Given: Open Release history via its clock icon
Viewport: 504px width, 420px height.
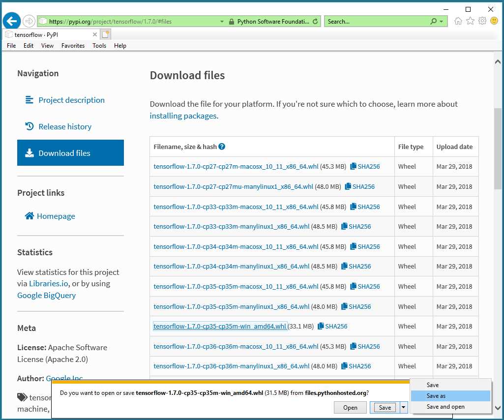Looking at the screenshot, I should pyautogui.click(x=29, y=126).
